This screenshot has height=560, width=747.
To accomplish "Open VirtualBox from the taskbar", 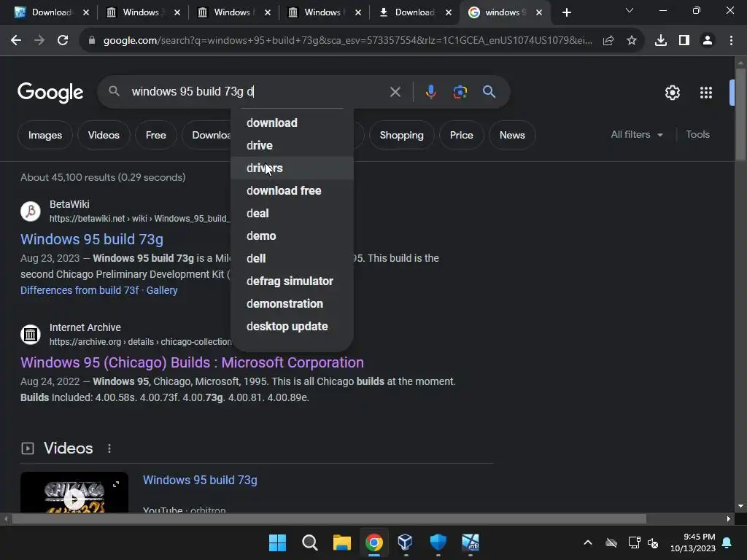I will pos(406,542).
